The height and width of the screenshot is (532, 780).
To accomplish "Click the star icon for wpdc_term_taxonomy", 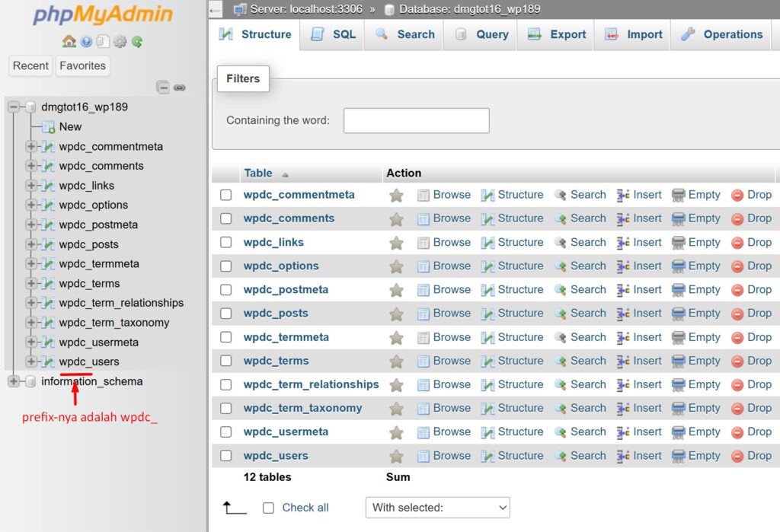I will coord(396,409).
